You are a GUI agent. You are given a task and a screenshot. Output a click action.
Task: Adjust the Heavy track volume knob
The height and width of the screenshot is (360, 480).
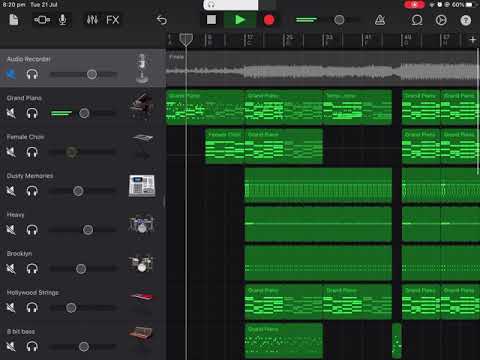pyautogui.click(x=88, y=230)
